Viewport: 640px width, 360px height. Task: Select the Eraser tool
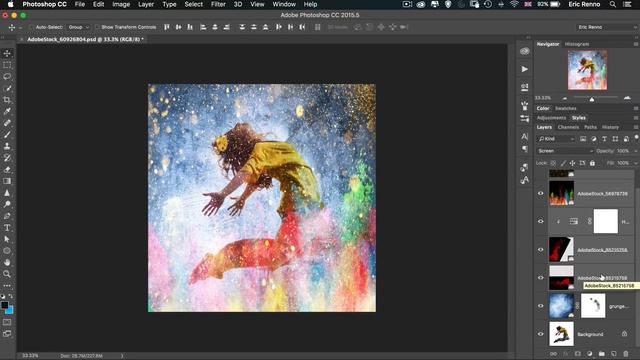pos(7,169)
